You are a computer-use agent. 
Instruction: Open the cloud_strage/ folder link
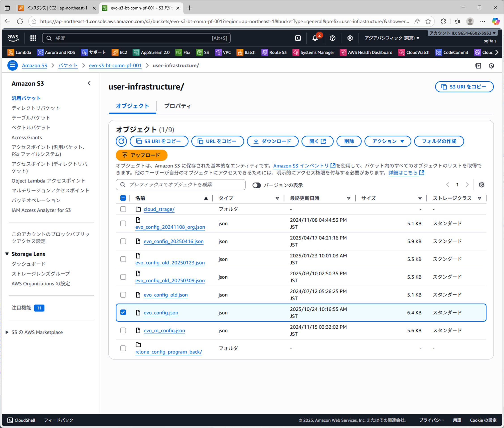pyautogui.click(x=159, y=209)
